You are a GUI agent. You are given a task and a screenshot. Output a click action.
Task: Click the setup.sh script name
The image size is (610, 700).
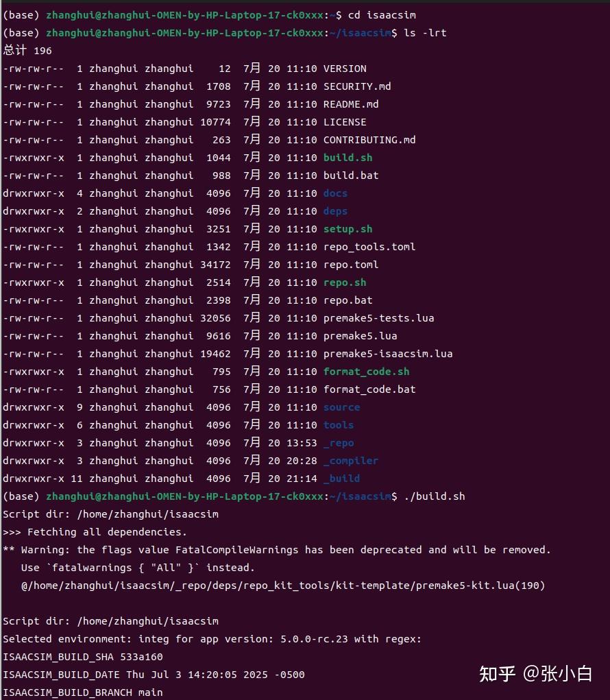coord(347,229)
